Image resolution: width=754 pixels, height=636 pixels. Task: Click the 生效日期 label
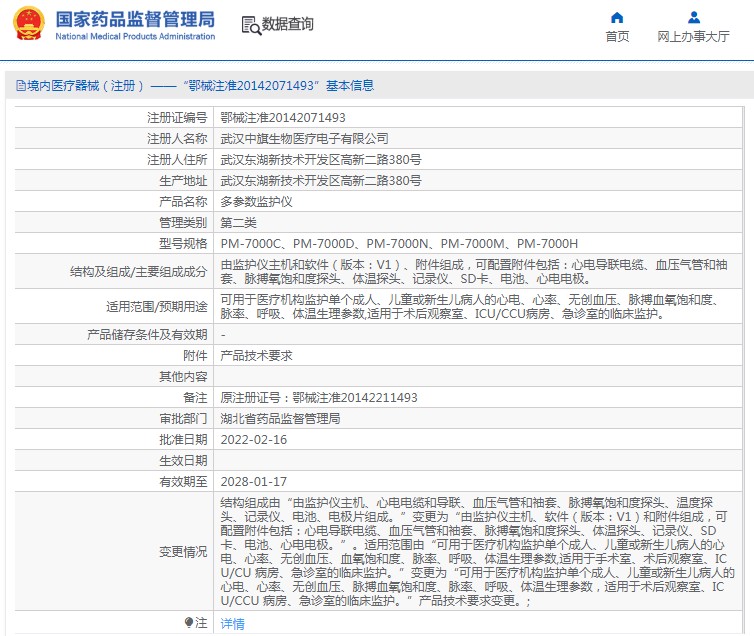[183, 461]
